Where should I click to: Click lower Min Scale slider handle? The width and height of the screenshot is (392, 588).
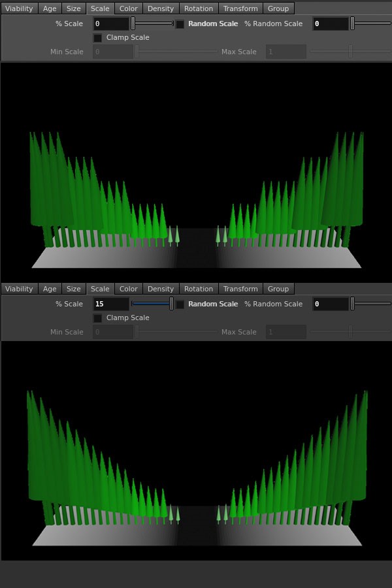coord(137,332)
